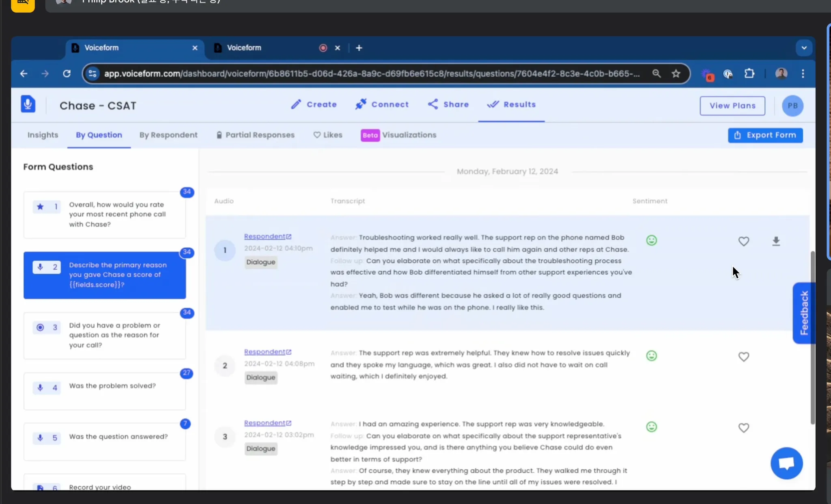
Task: Reload the current browser page
Action: [x=67, y=73]
